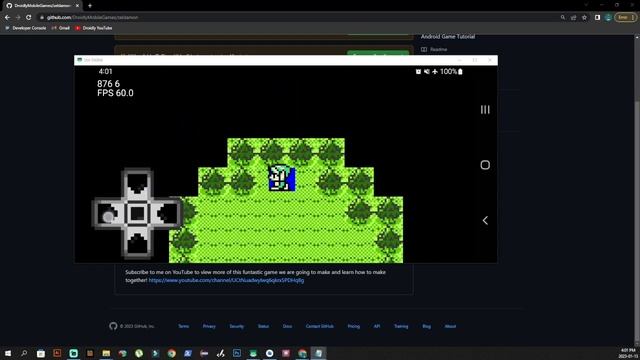
Task: Click the share page icon
Action: (573, 18)
